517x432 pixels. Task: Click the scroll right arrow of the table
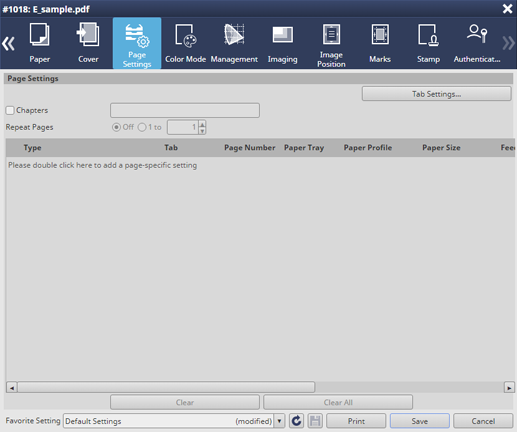click(x=509, y=388)
